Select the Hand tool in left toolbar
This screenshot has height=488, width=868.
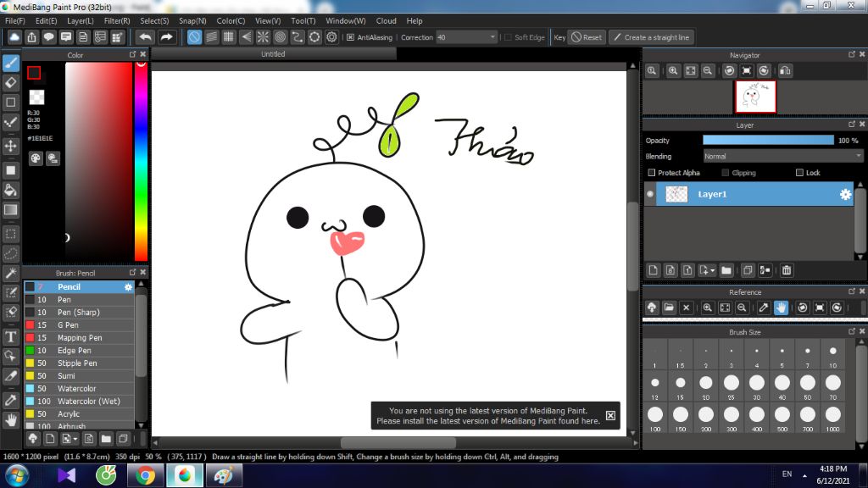pos(10,420)
